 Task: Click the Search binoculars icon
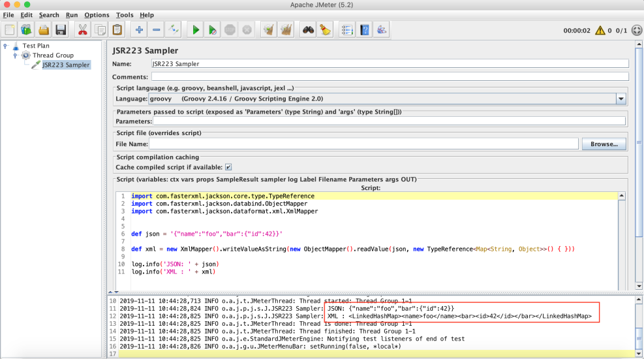pyautogui.click(x=307, y=29)
